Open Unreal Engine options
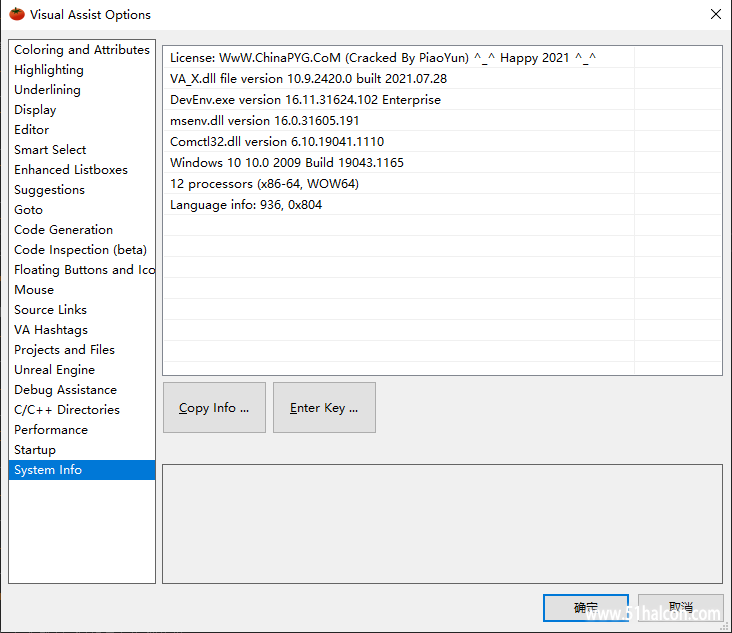The image size is (732, 633). [x=82, y=370]
